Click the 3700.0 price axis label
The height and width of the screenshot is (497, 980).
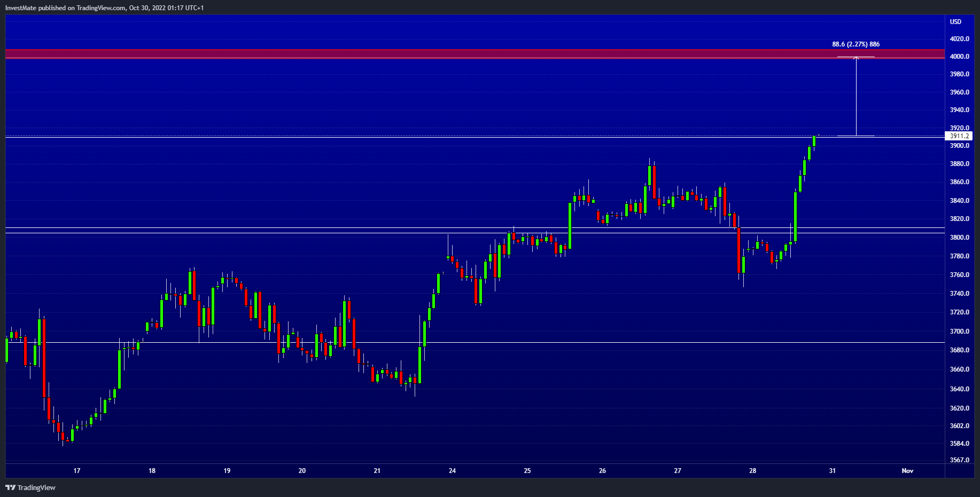coord(960,332)
